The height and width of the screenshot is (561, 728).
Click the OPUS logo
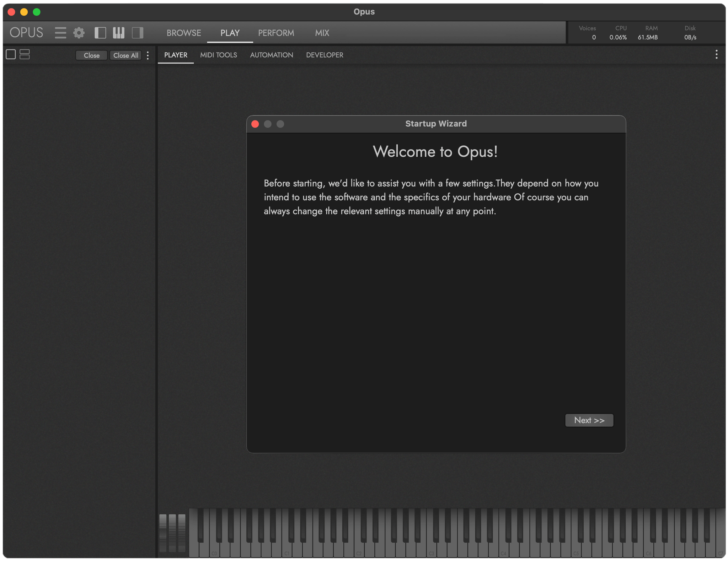coord(26,33)
